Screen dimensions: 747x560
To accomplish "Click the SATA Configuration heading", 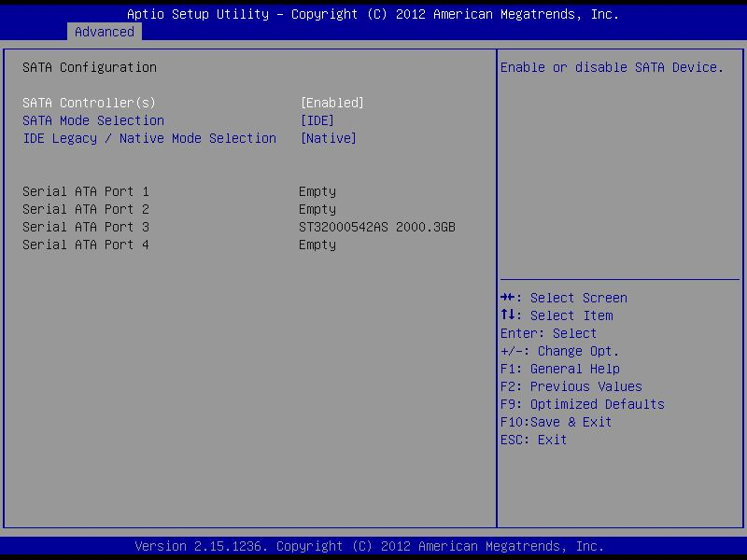I will click(x=90, y=67).
